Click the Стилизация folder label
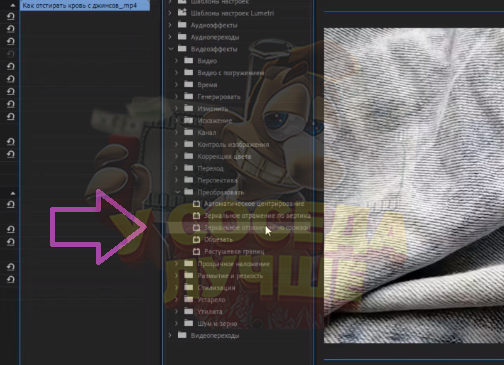The height and width of the screenshot is (365, 504). 216,288
